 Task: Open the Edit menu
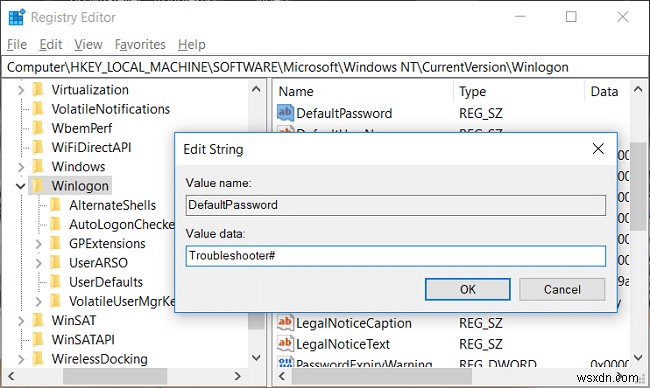pos(51,44)
